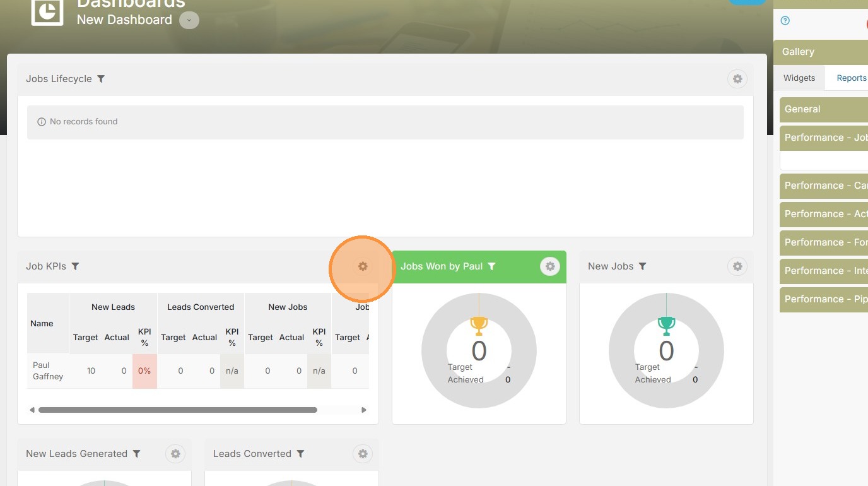Viewport: 868px width, 486px height.
Task: Click the filter icon beside Job KPIs
Action: tap(75, 266)
